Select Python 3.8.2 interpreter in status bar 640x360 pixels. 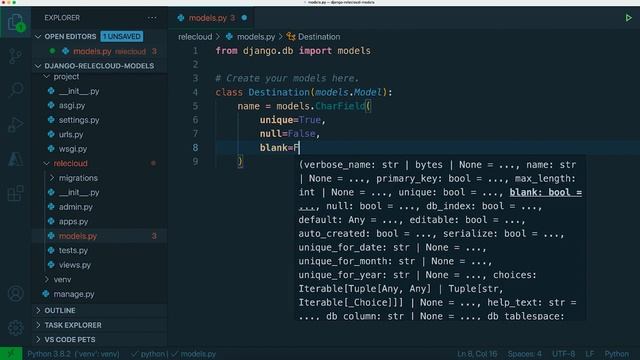(x=73, y=354)
